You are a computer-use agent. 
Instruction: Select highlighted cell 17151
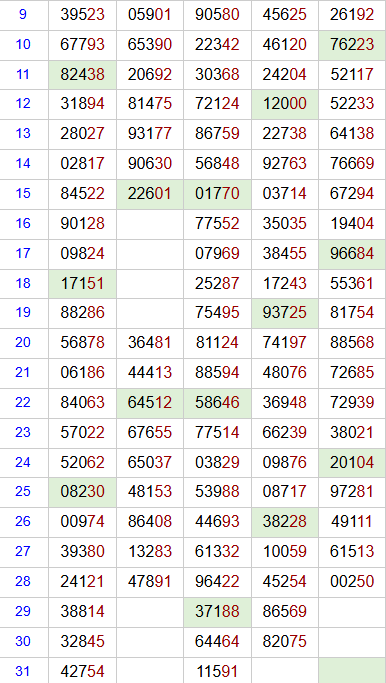pos(82,284)
